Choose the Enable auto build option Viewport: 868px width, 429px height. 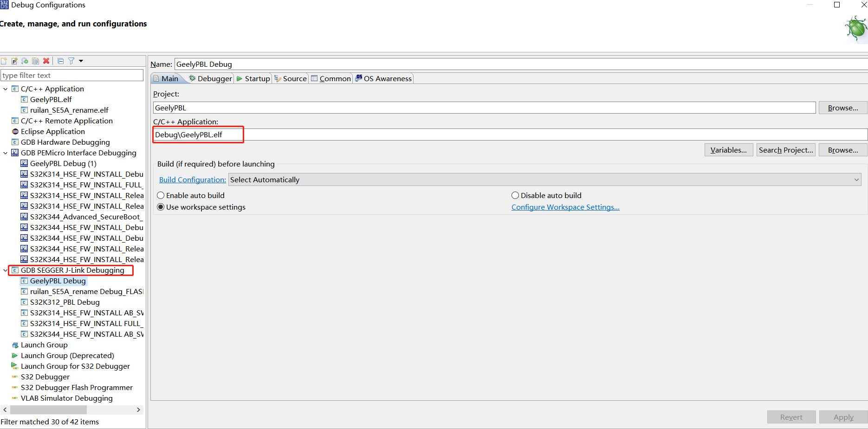pyautogui.click(x=161, y=195)
